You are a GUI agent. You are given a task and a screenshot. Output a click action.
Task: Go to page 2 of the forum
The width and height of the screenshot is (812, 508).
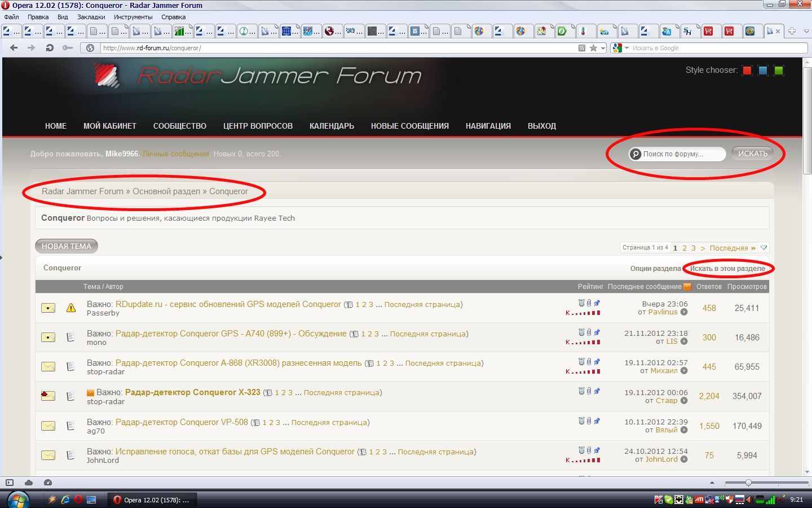click(685, 248)
